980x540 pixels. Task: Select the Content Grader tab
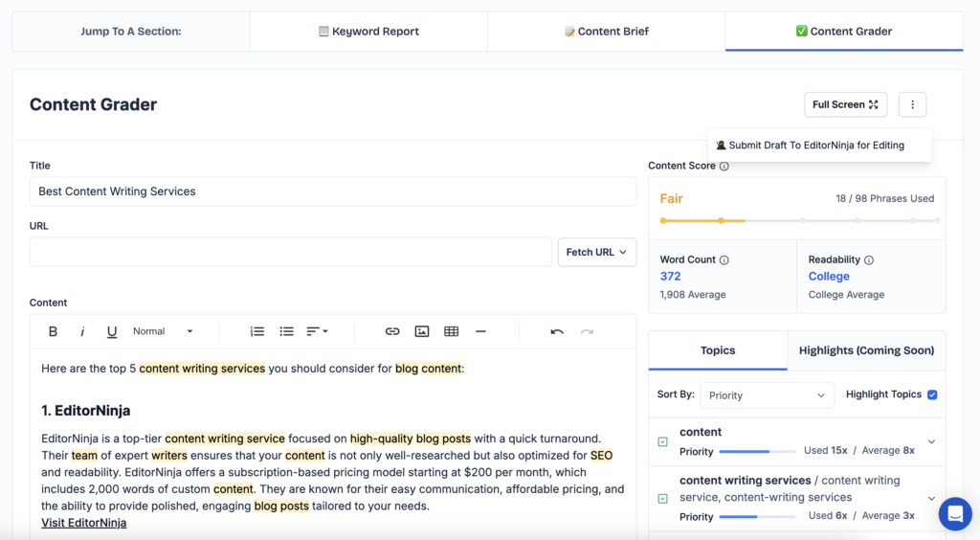[x=844, y=32]
